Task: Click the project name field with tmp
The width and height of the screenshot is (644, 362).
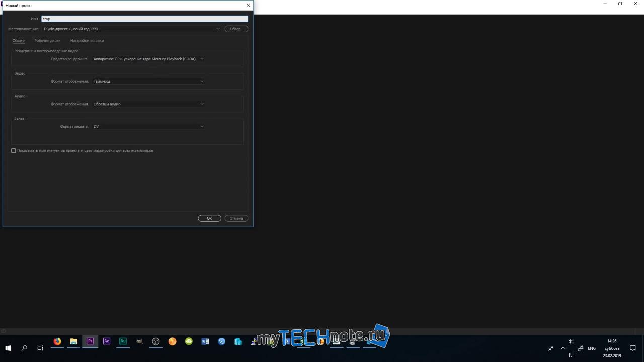Action: (145, 19)
